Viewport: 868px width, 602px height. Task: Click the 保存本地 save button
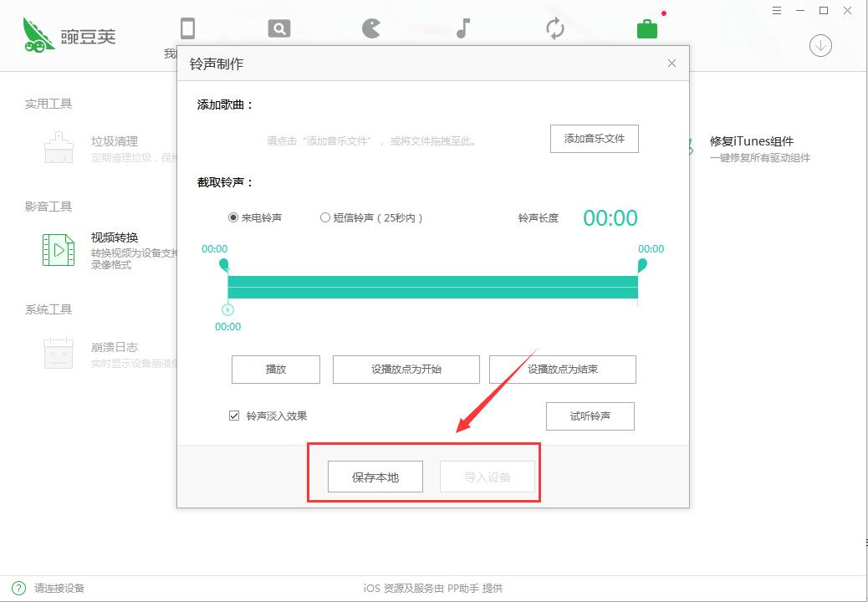(374, 476)
